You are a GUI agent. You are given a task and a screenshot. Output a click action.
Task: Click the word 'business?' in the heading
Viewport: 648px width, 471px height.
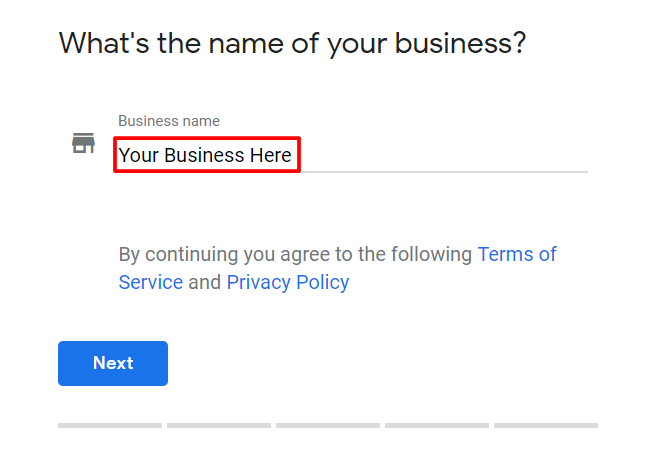461,43
